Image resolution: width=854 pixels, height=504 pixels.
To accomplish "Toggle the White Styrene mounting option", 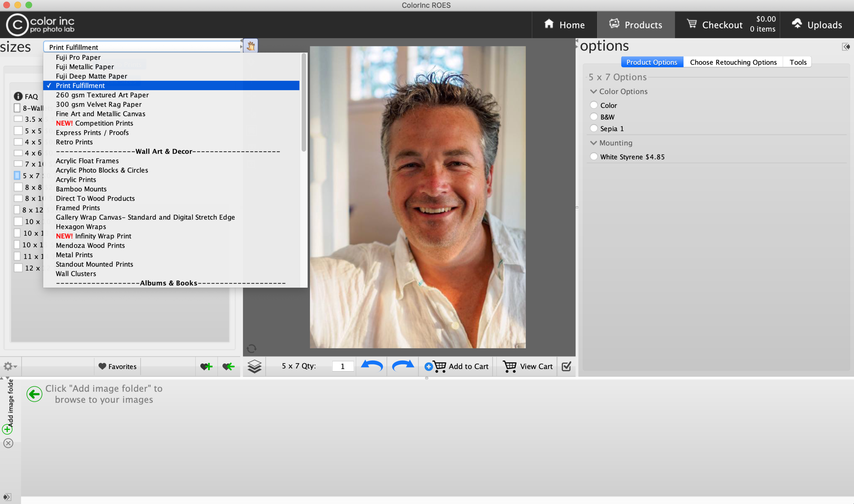I will (x=594, y=157).
